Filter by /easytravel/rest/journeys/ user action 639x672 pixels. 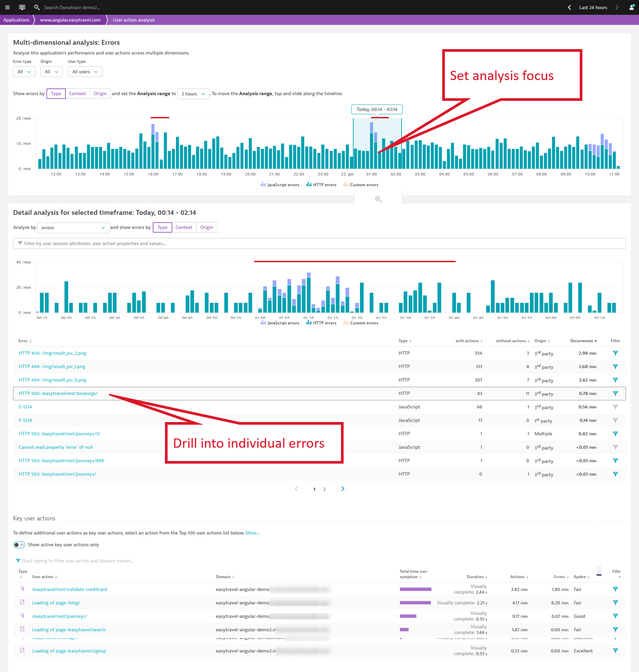click(615, 616)
